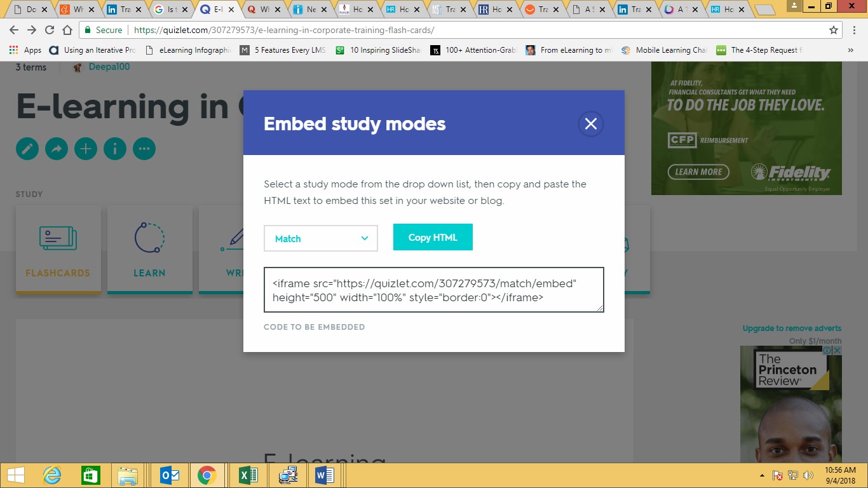Open the Flashcards study mode
Screen dimensions: 868x488
click(x=58, y=248)
